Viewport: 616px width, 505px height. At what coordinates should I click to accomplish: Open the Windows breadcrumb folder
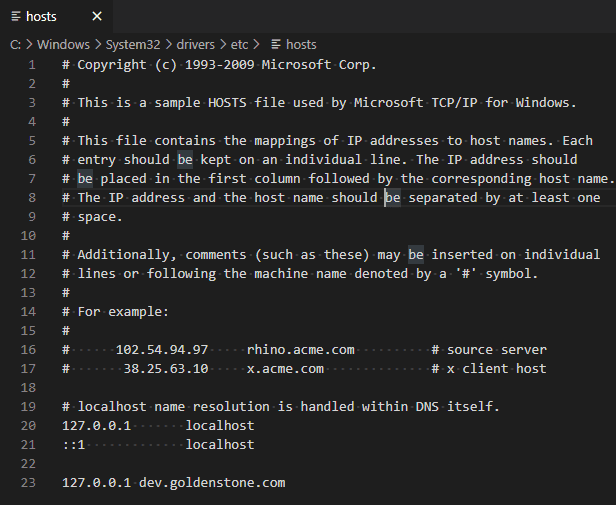63,44
